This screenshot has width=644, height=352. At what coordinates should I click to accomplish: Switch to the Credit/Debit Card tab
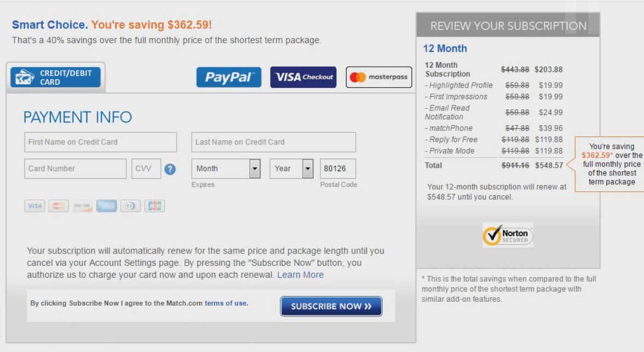coord(55,77)
